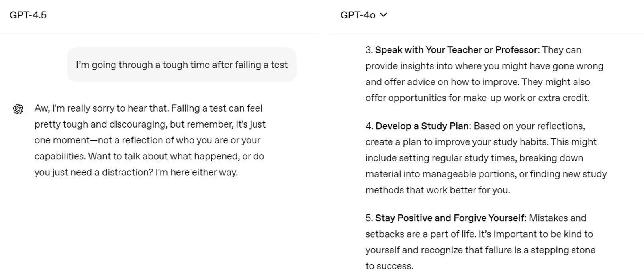This screenshot has height=279, width=644.
Task: Click the 'one moment—not a reflection' line
Action: [147, 140]
